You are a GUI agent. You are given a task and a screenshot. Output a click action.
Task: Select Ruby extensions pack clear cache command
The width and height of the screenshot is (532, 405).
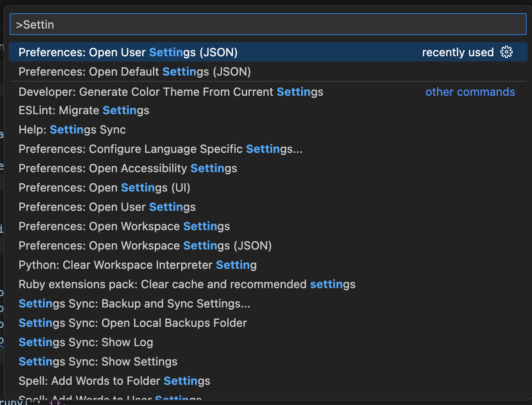[x=187, y=284]
